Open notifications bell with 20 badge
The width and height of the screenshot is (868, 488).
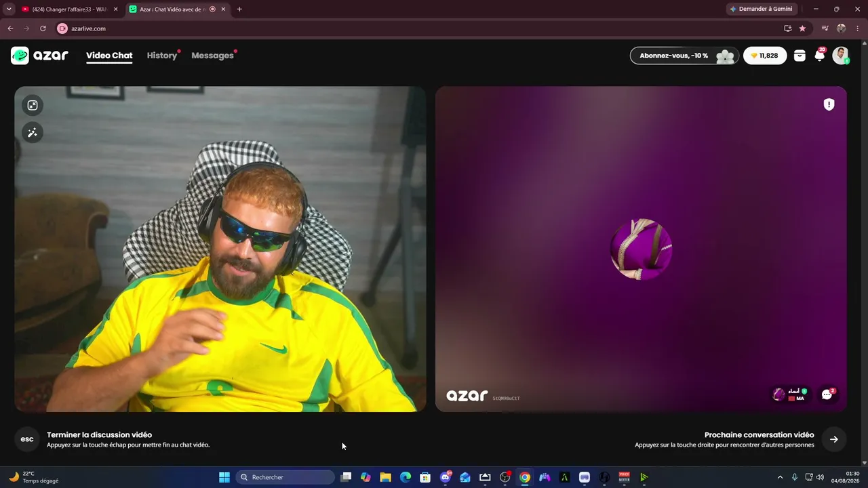[x=820, y=56]
